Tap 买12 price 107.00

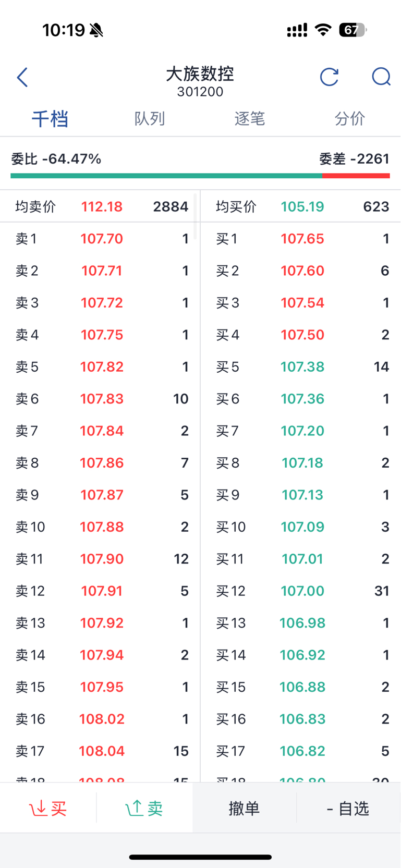(x=302, y=591)
